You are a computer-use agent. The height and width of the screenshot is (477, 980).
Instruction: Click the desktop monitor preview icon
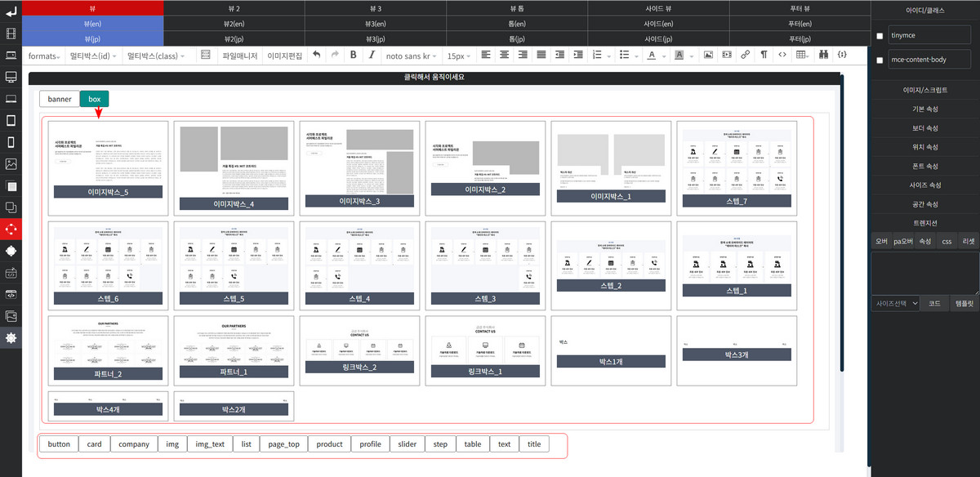[x=11, y=77]
